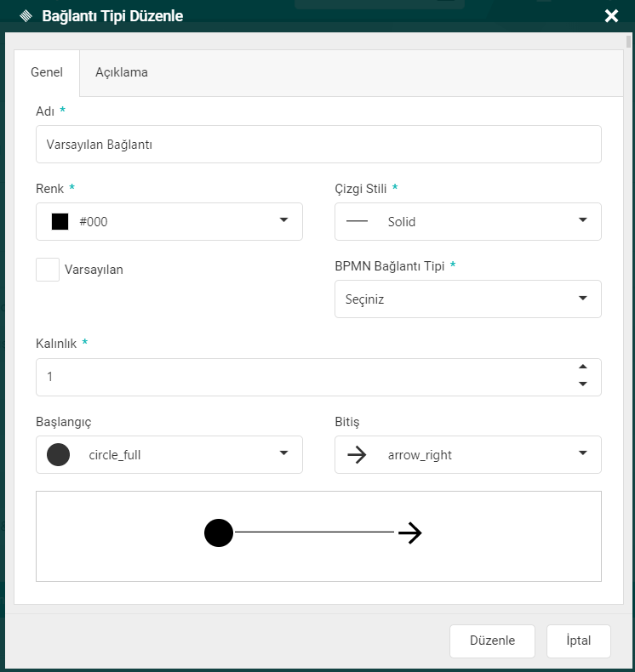This screenshot has height=672, width=635.
Task: Switch to the Açıklama tab
Action: coord(122,72)
